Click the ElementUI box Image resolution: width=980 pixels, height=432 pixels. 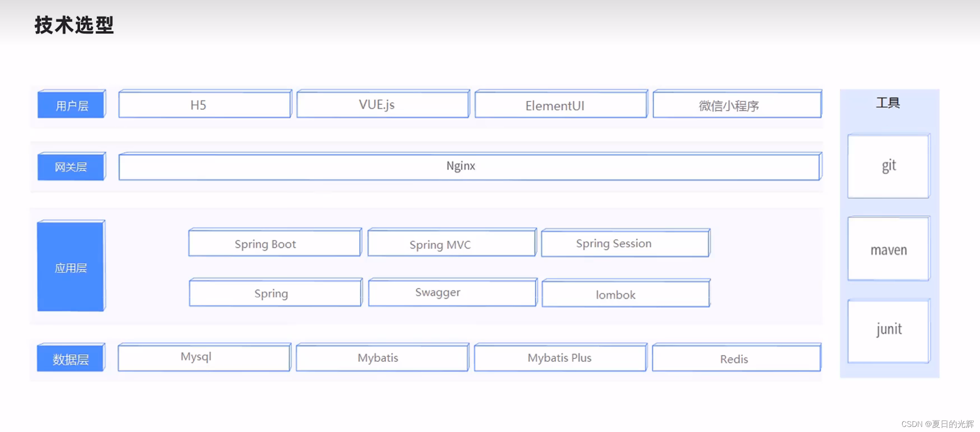click(561, 104)
